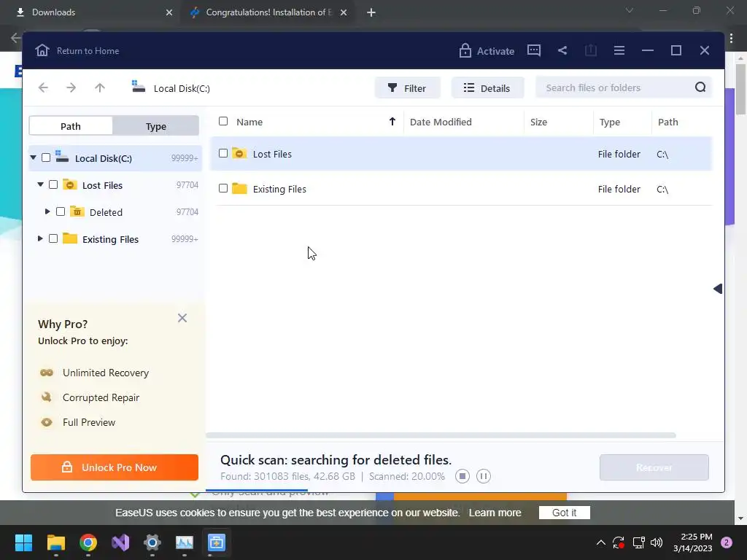The width and height of the screenshot is (747, 560).
Task: Close the Why Pro panel
Action: [182, 318]
